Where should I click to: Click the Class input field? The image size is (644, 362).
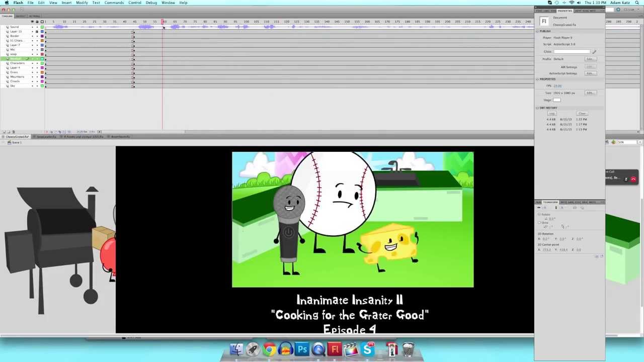572,52
